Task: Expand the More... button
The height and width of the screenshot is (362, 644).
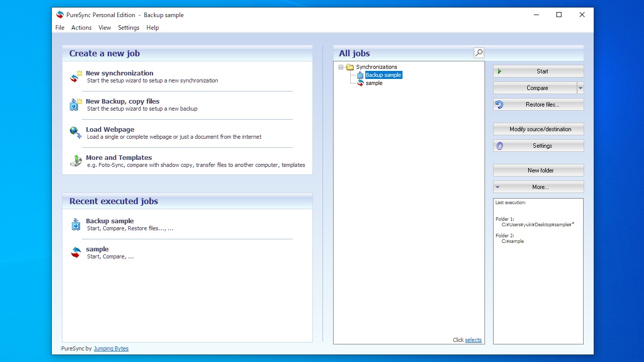Action: coord(538,187)
